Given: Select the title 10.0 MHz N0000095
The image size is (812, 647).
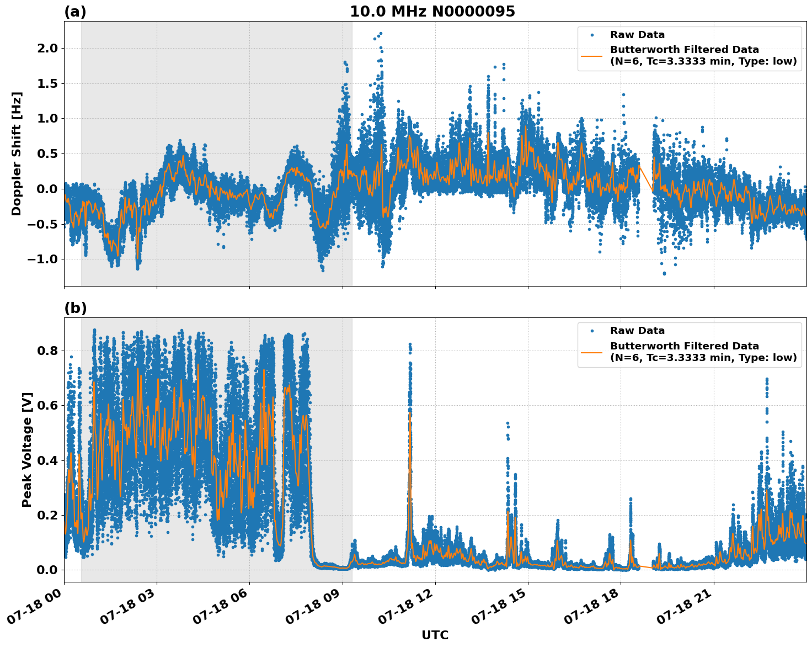Looking at the screenshot, I should [x=434, y=9].
